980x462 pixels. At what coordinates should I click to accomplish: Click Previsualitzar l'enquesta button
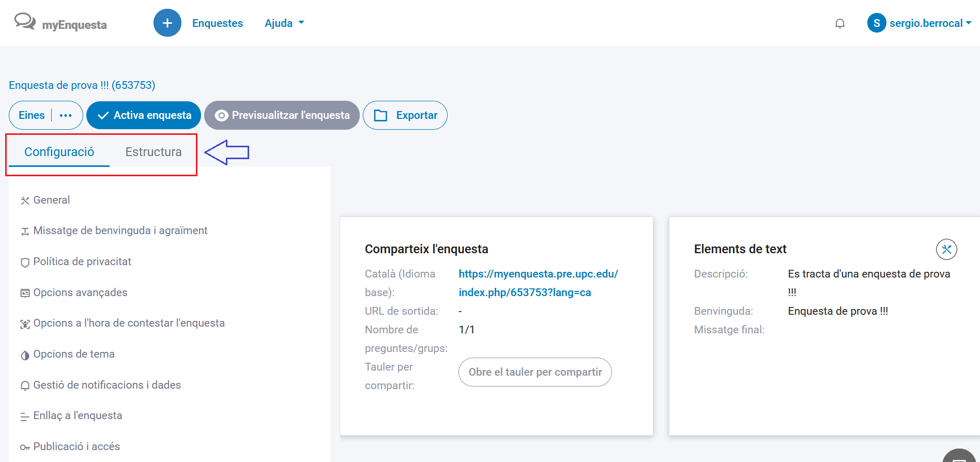click(x=282, y=115)
